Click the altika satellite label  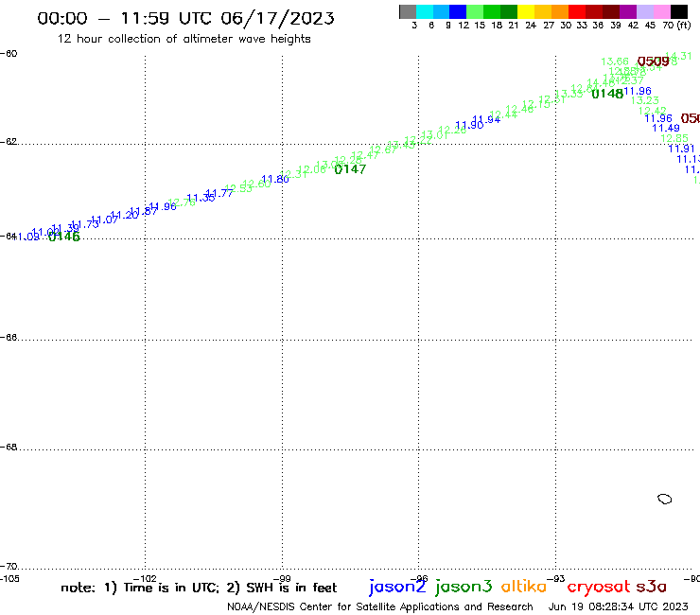(524, 587)
